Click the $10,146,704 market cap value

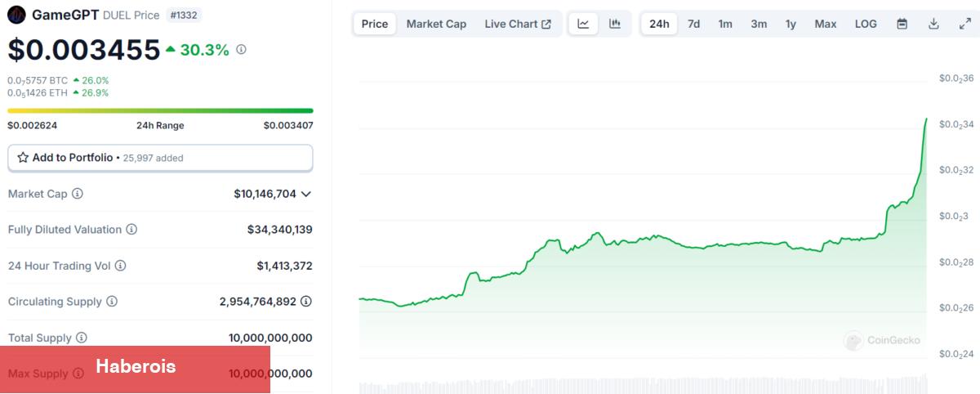[x=265, y=194]
